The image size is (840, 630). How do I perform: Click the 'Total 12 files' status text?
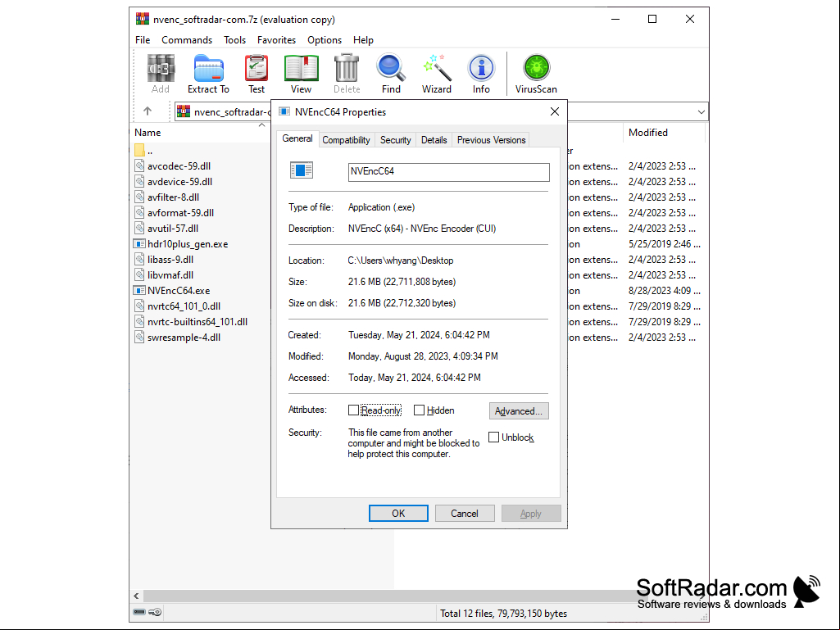click(x=503, y=614)
